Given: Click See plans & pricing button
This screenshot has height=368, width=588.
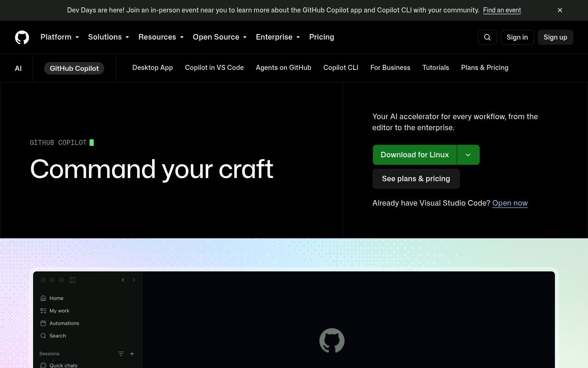Looking at the screenshot, I should point(416,178).
